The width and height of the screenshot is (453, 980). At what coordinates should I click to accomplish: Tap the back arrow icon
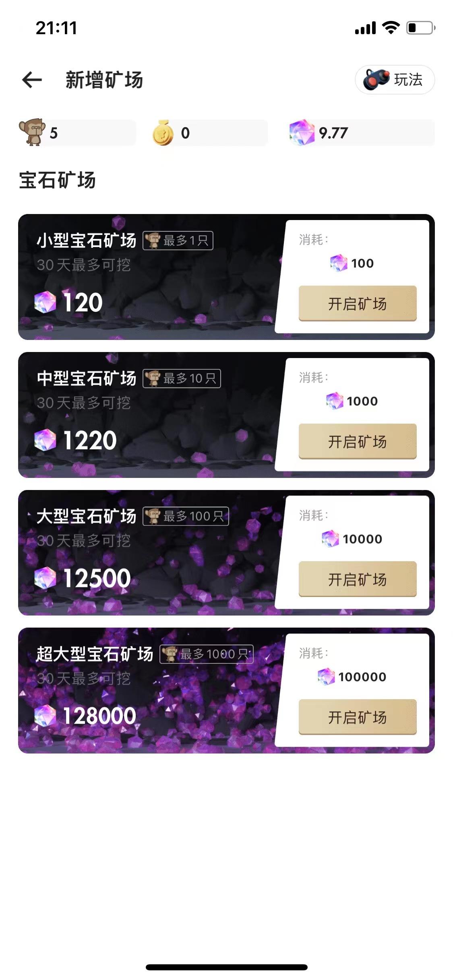tap(32, 80)
